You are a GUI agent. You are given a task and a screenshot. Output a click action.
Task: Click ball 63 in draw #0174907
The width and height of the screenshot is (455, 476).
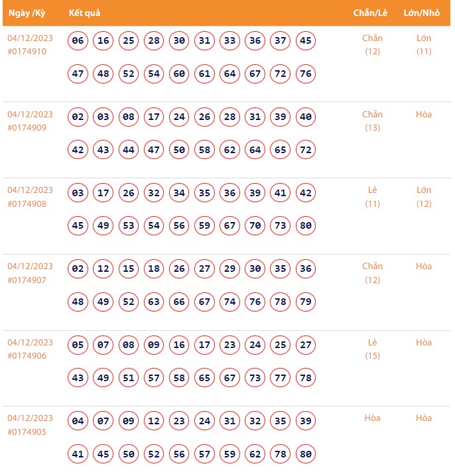154,302
